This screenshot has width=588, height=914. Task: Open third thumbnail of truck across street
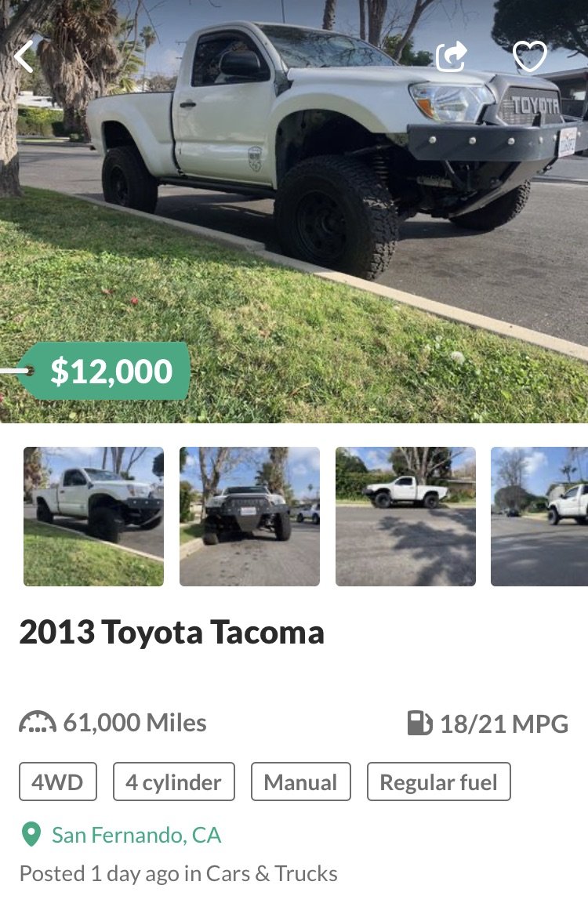pos(405,517)
